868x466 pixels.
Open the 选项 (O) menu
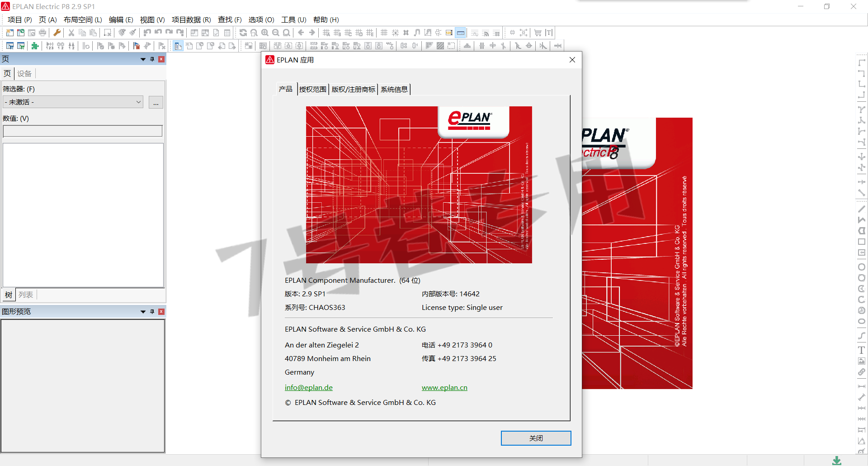[x=261, y=20]
